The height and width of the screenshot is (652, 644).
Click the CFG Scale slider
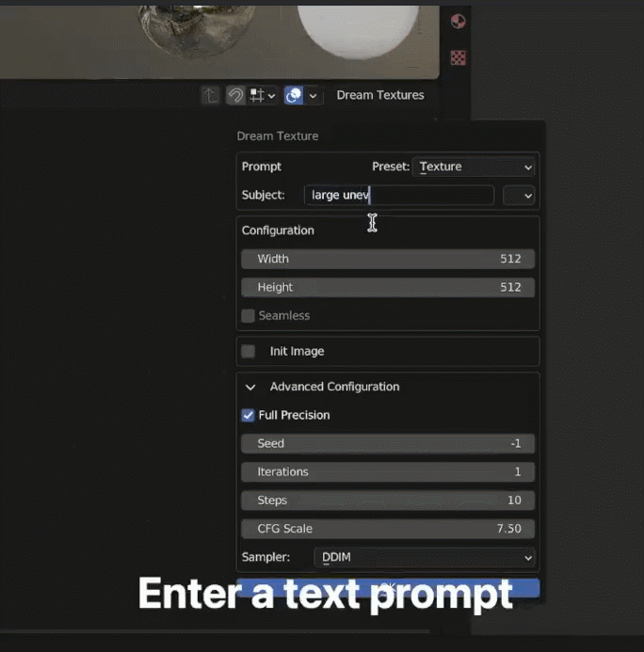tap(387, 529)
